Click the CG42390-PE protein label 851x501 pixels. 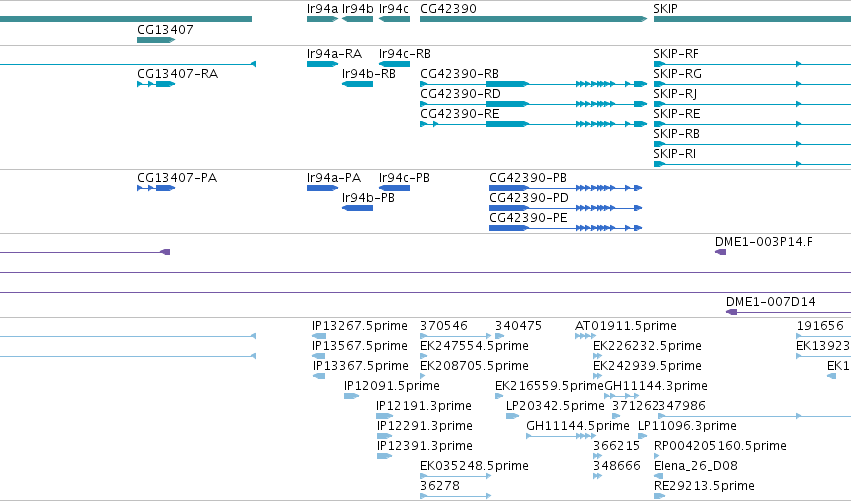(x=529, y=218)
